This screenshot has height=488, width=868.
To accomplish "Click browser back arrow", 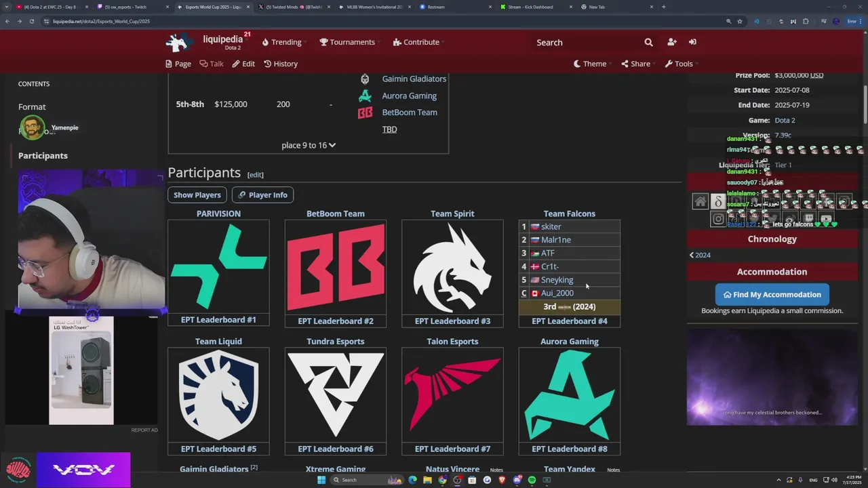I will pos(7,21).
